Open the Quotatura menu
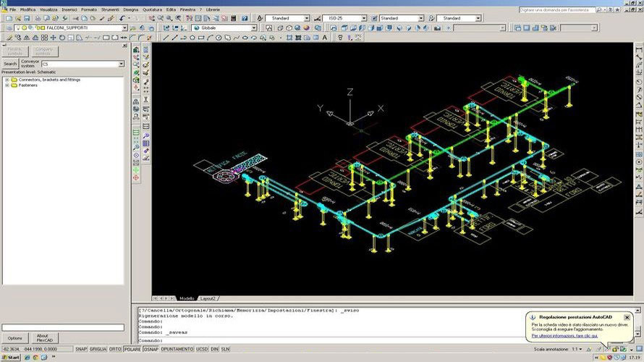Image resolution: width=644 pixels, height=362 pixels. pyautogui.click(x=152, y=9)
